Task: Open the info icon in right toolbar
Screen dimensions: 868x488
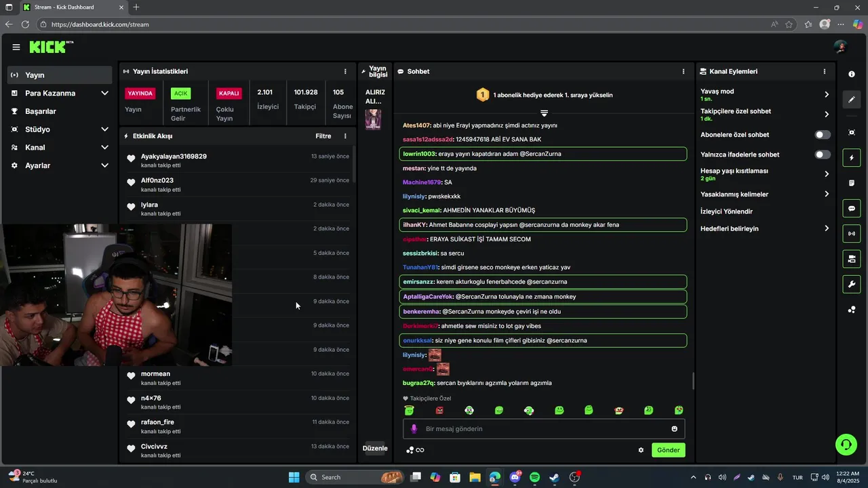Action: 852,74
